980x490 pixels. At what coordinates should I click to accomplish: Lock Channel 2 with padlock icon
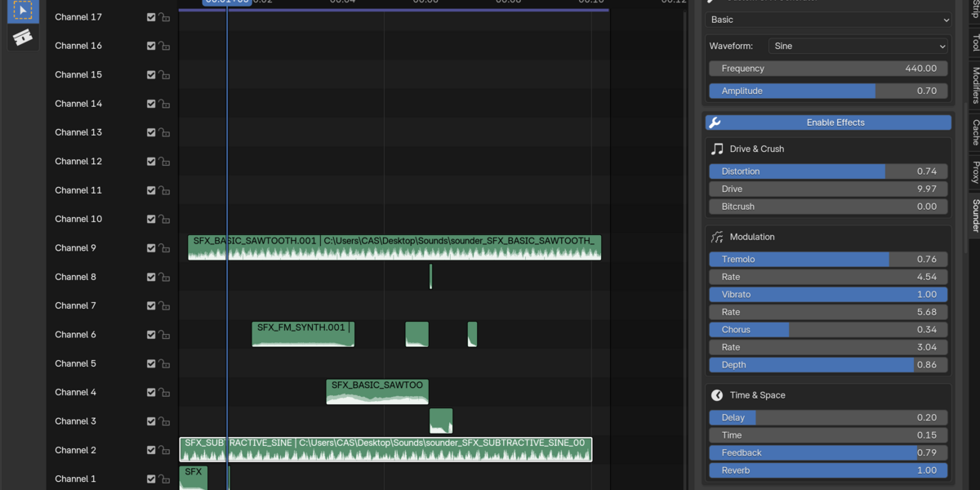coord(164,451)
